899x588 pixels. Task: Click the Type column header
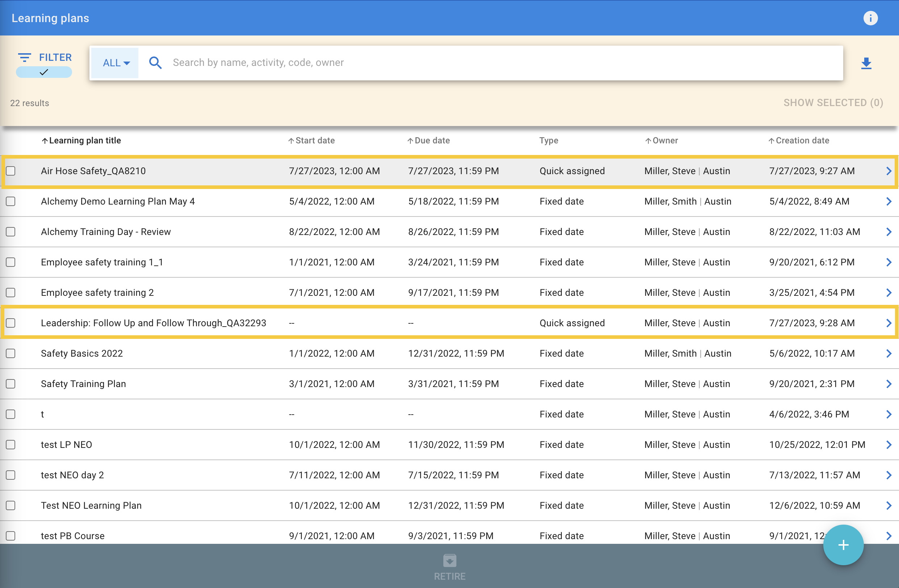548,140
